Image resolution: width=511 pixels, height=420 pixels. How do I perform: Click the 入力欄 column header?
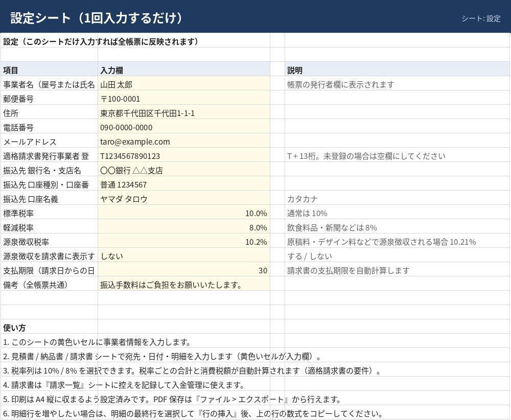[184, 69]
